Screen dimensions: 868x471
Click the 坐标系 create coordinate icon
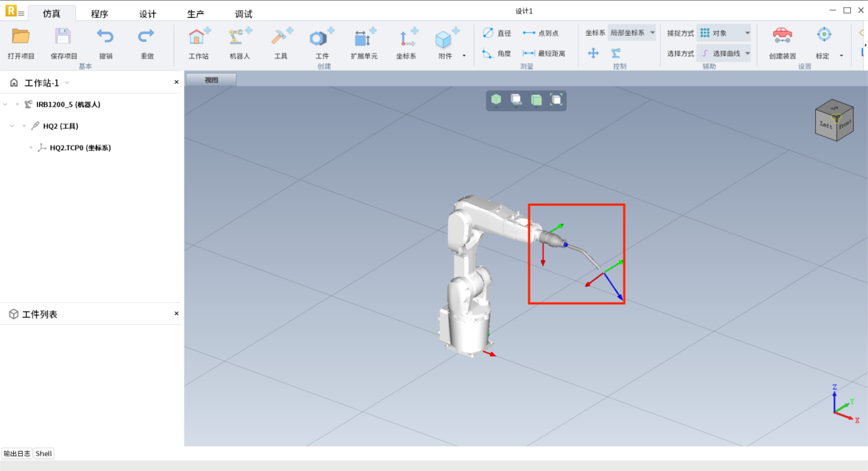click(x=408, y=38)
